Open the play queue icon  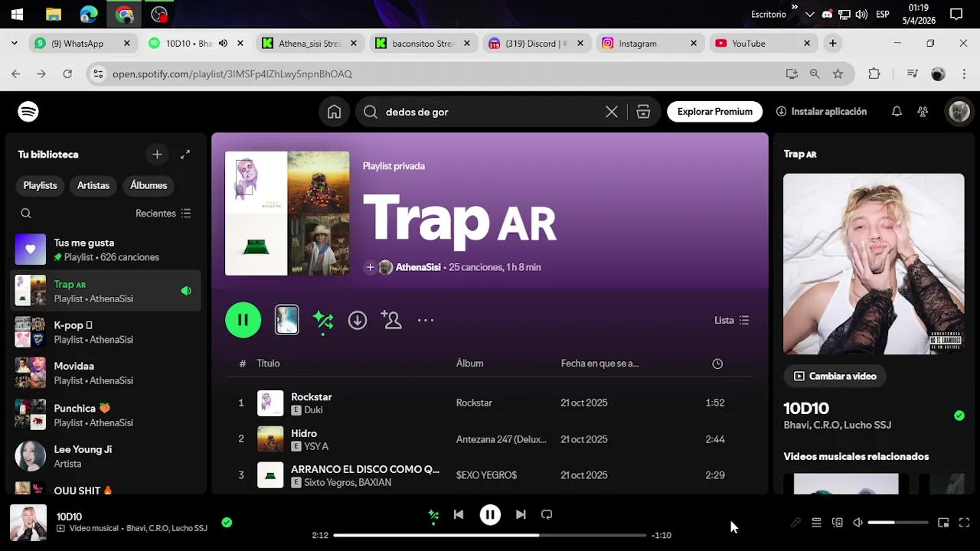point(816,523)
